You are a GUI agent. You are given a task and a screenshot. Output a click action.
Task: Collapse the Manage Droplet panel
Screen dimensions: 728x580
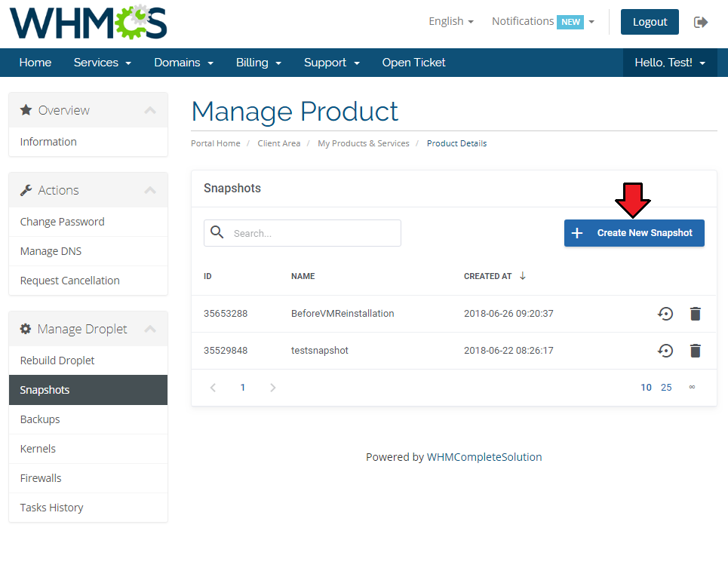point(150,329)
